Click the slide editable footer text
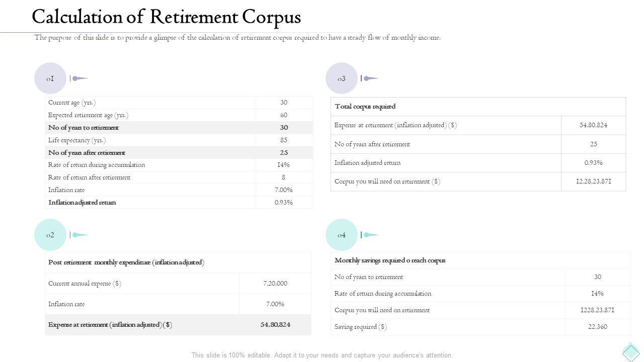This screenshot has width=644, height=362. tap(322, 355)
